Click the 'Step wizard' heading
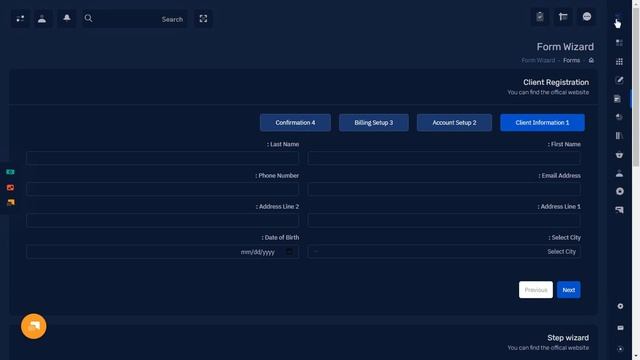The image size is (640, 360). pos(568,338)
